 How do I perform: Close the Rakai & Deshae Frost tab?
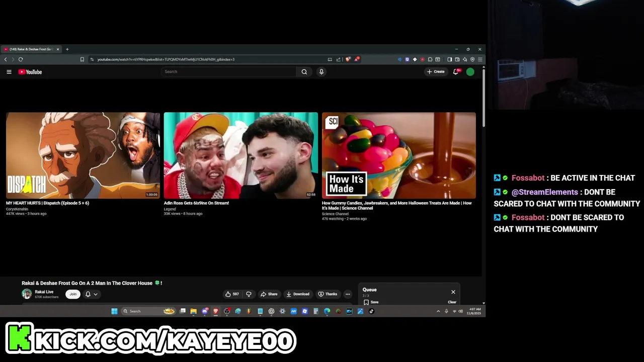[58, 49]
